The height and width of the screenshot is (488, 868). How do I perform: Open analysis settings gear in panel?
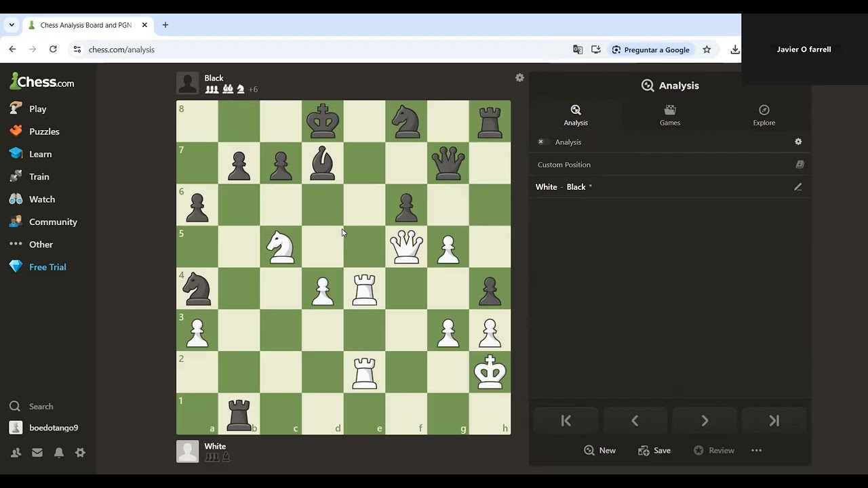798,142
